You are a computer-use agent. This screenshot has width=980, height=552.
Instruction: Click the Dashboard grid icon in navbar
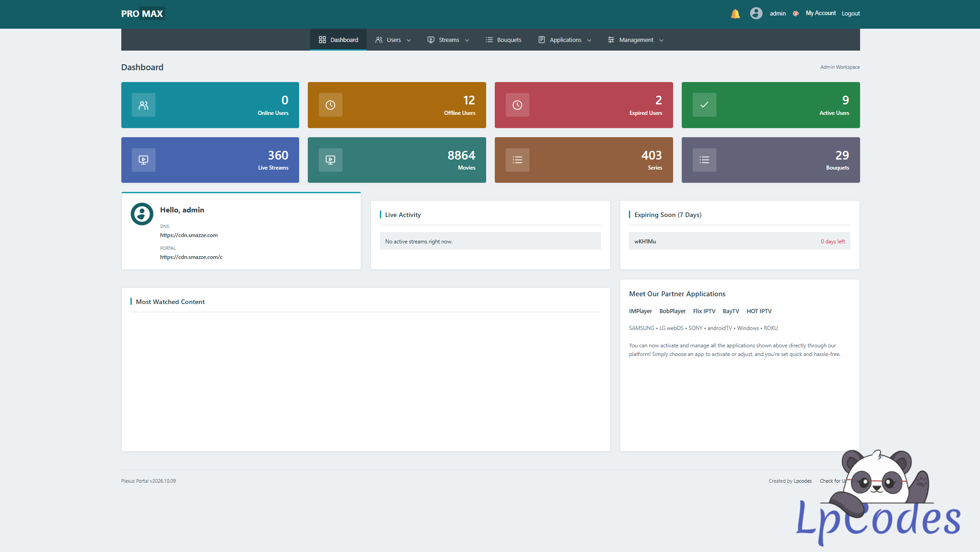(x=322, y=40)
